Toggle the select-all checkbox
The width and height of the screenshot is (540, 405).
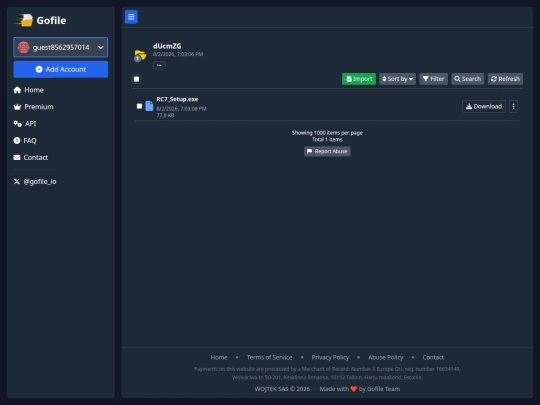click(136, 79)
